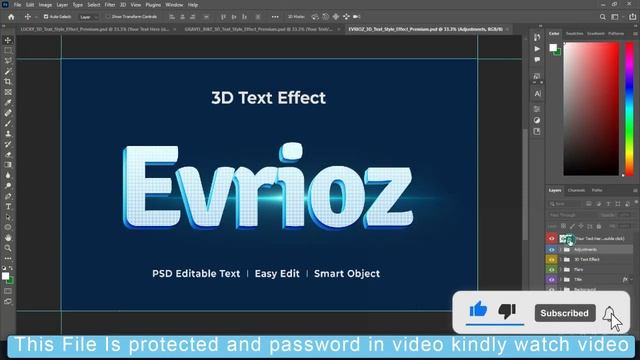Image resolution: width=640 pixels, height=360 pixels.
Task: Expand the Adjustments group
Action: click(x=561, y=249)
